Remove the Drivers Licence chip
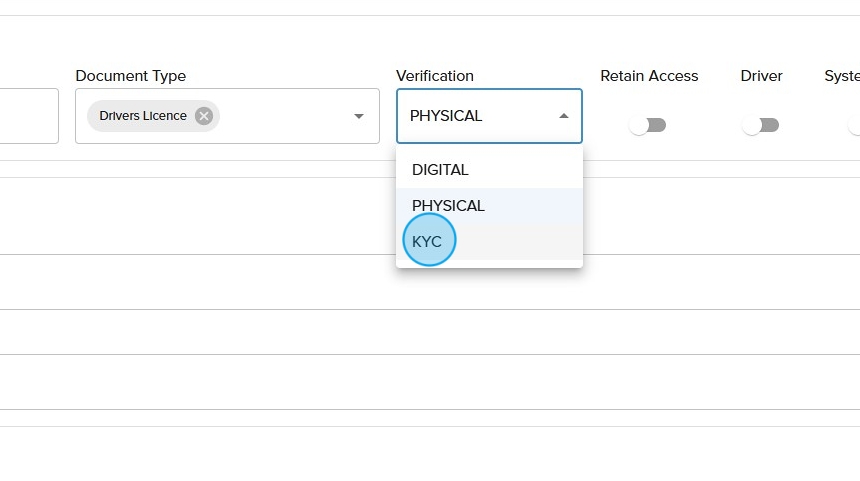Screen dimensions: 860x481 tap(204, 116)
